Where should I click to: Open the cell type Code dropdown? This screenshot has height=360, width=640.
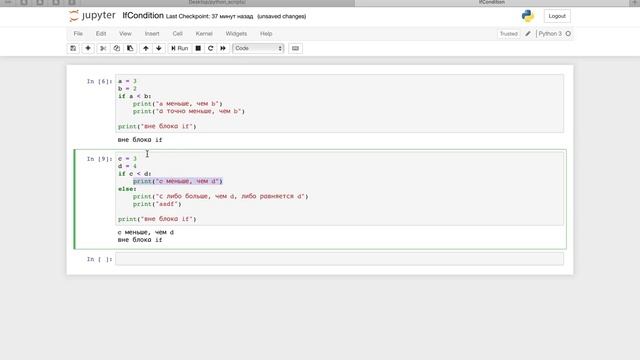coord(258,48)
